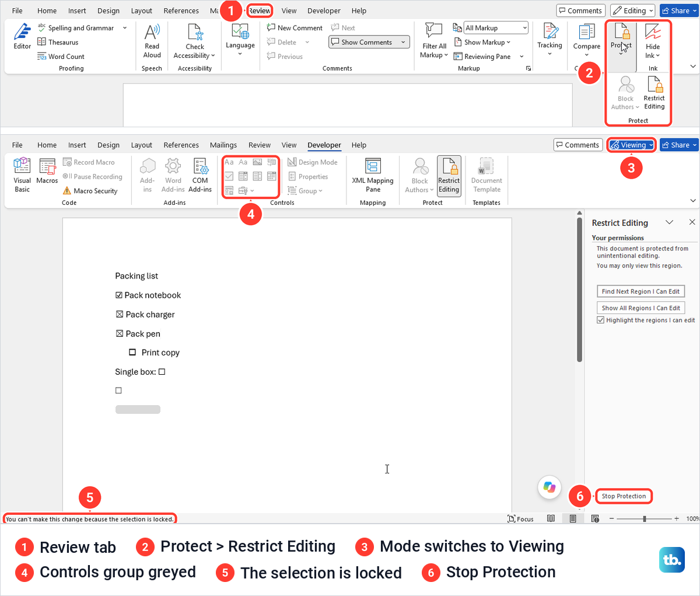Insert a Repeating Section content control
This screenshot has width=700, height=596.
click(x=229, y=190)
